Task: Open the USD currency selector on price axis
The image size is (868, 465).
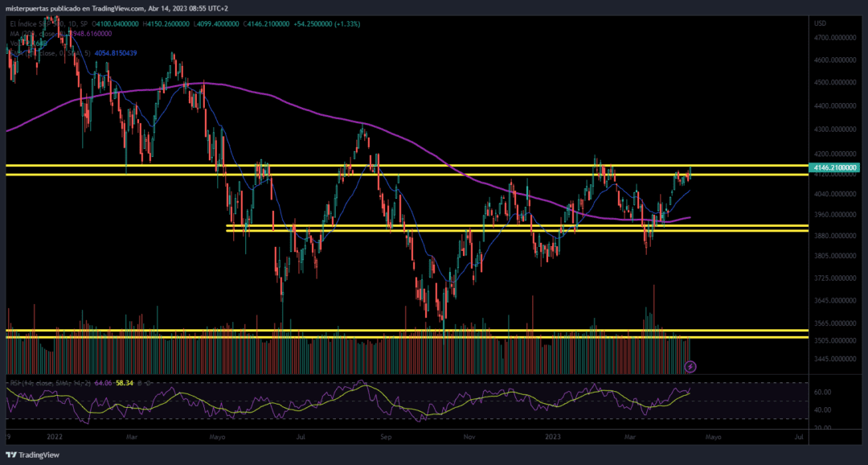Action: point(821,23)
